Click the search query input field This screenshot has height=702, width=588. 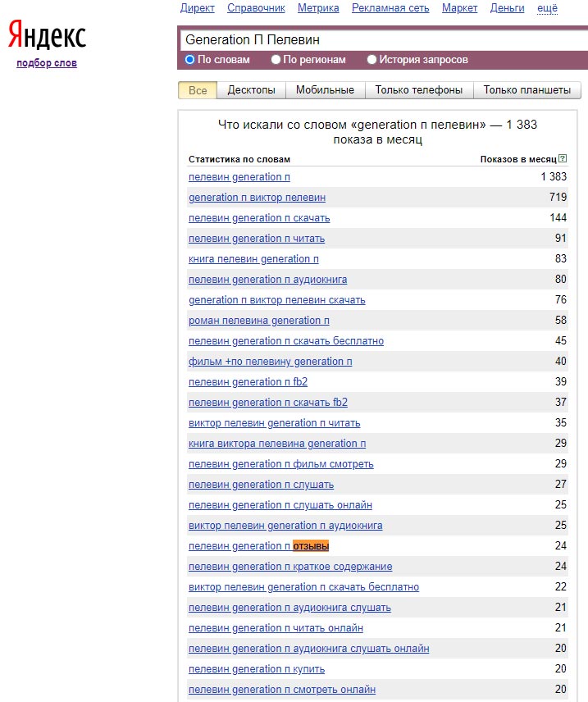(x=381, y=39)
